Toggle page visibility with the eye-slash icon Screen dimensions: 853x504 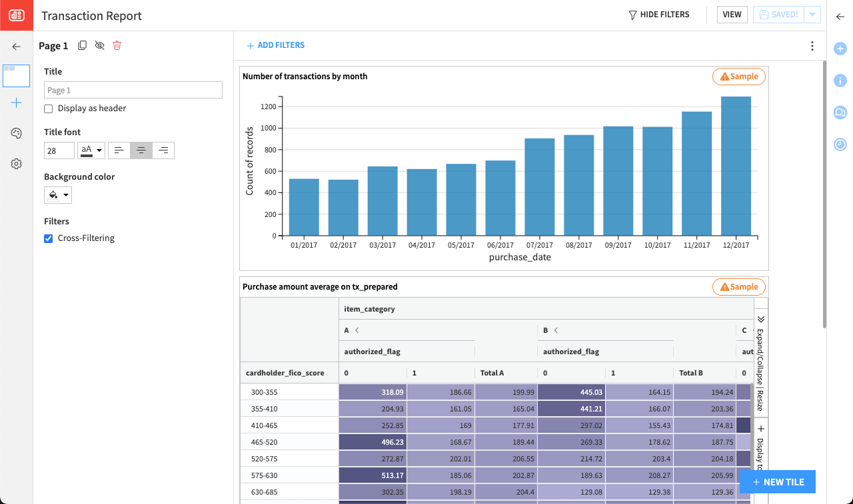pyautogui.click(x=99, y=45)
